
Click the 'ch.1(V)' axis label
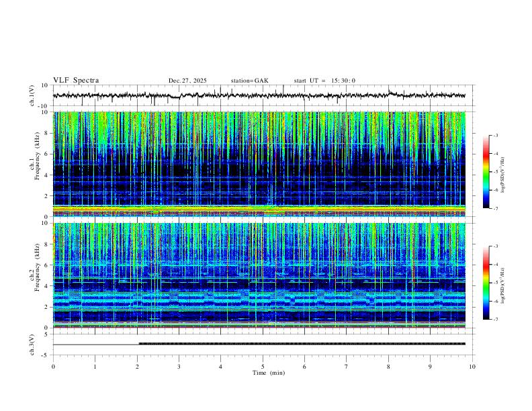(x=32, y=95)
